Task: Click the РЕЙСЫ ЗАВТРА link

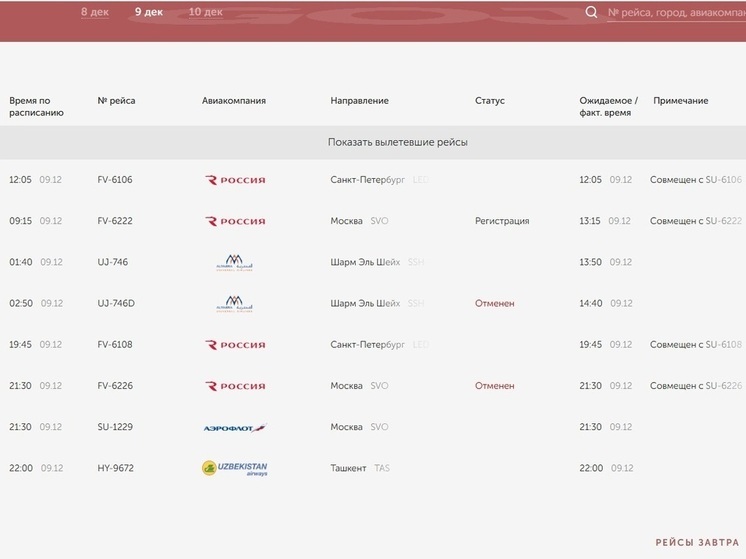Action: click(x=697, y=542)
